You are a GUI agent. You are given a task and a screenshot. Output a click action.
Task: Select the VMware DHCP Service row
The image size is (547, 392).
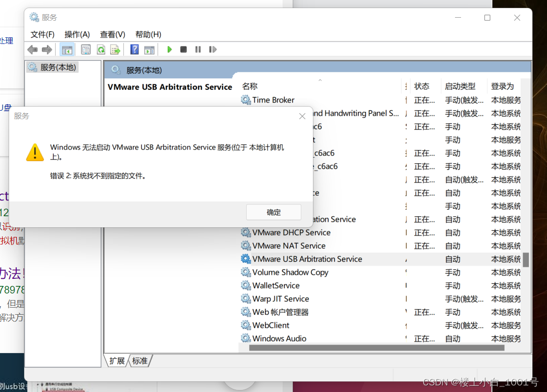(380, 232)
